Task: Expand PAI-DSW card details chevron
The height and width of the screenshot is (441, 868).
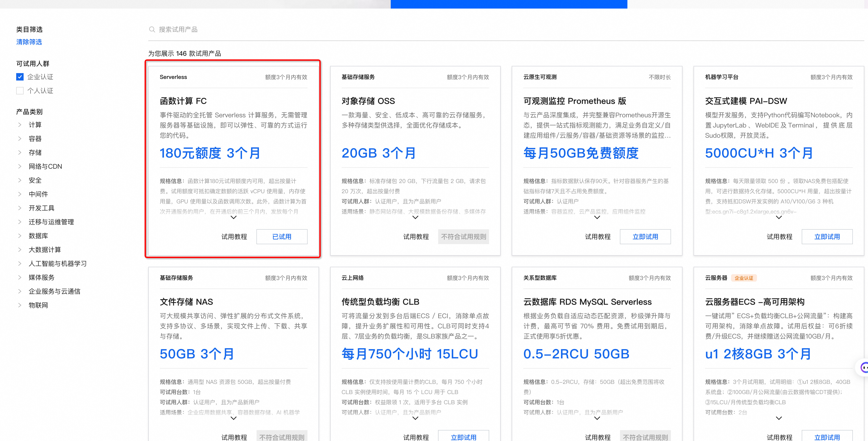Action: (778, 218)
